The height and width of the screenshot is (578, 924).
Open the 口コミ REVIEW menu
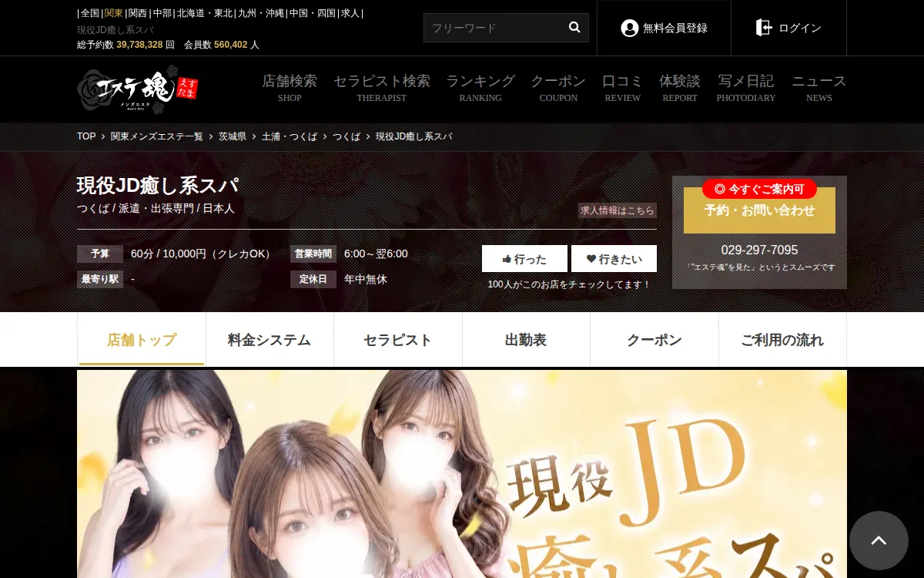pos(622,88)
